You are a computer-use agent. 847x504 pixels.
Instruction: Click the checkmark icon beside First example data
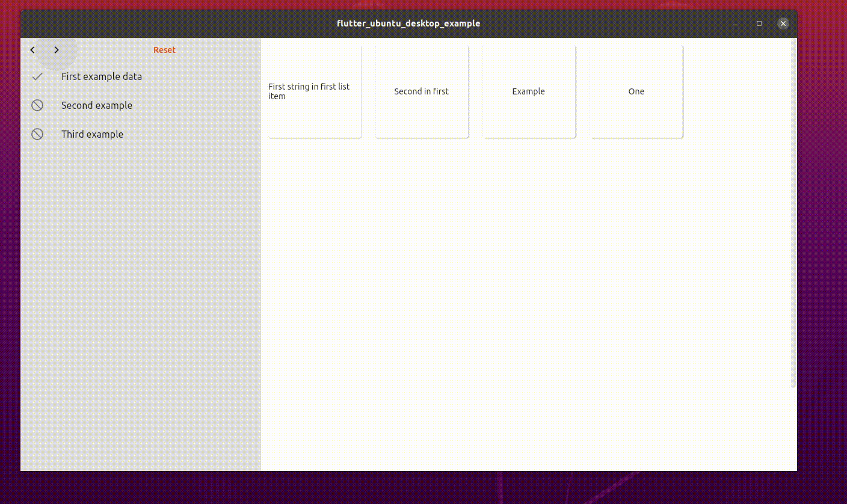pos(37,76)
